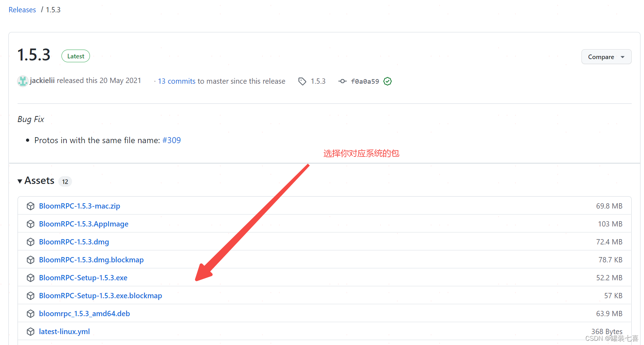This screenshot has width=644, height=345.
Task: Click the tag icon beside 1.5.3
Action: coord(302,81)
